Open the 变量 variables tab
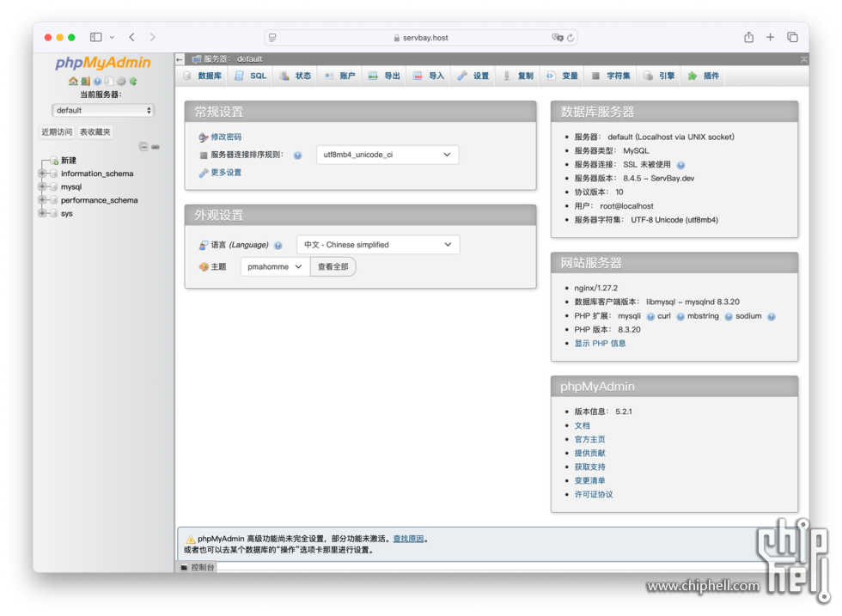842x616 pixels. 563,76
